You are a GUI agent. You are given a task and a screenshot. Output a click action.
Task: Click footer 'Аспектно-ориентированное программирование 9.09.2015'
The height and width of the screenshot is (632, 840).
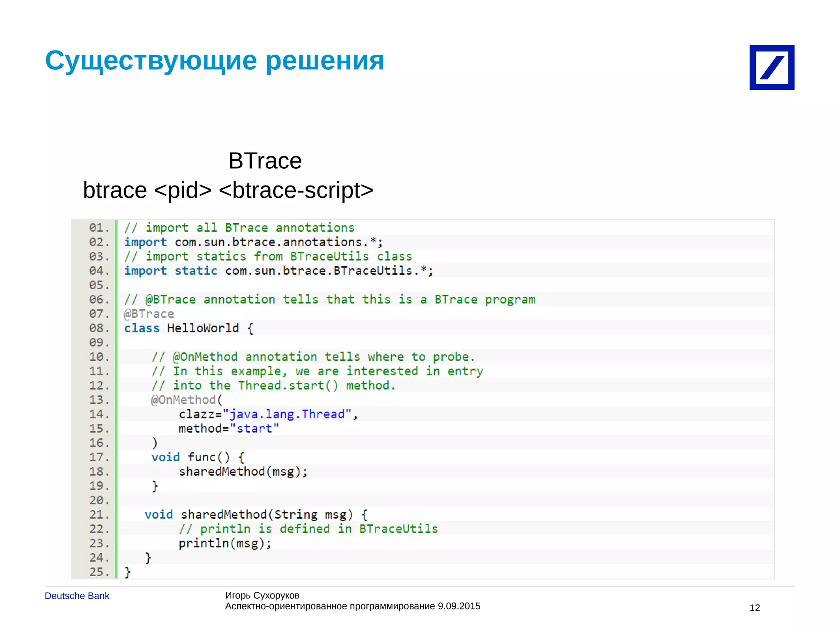pyautogui.click(x=353, y=607)
